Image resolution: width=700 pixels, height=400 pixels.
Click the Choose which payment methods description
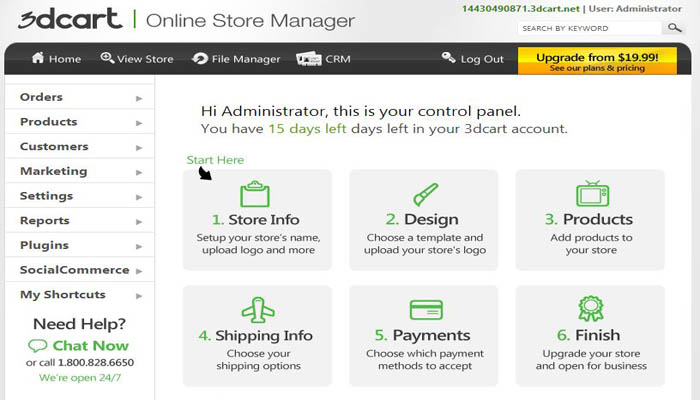click(425, 359)
